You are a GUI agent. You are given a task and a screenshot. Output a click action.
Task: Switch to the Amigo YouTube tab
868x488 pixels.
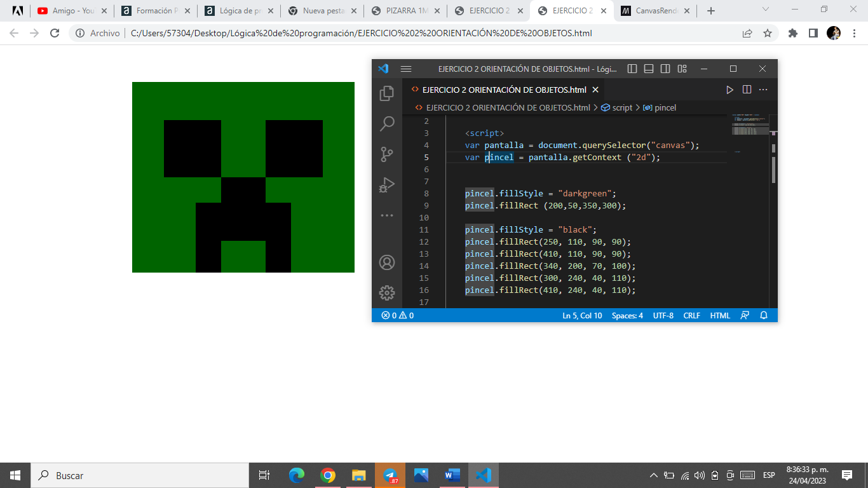[73, 11]
